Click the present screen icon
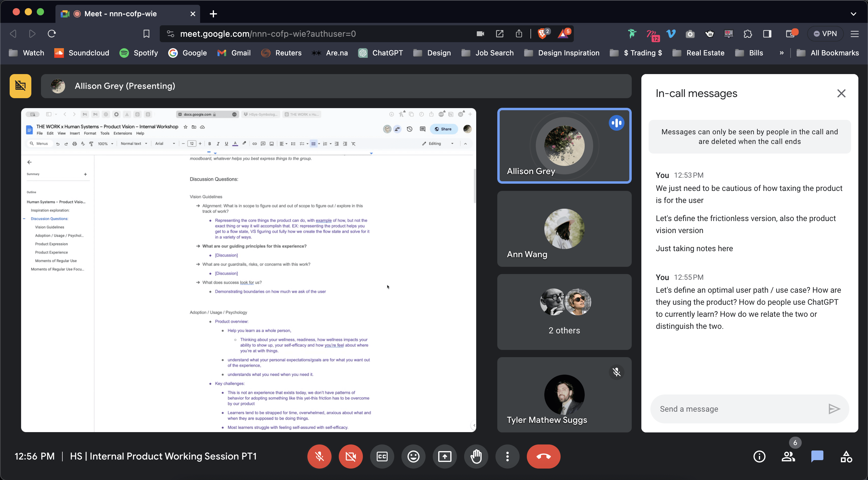The height and width of the screenshot is (480, 868). pos(445,457)
